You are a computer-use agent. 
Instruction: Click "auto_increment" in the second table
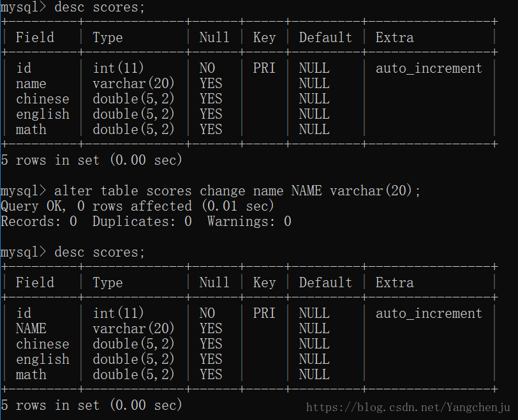click(x=429, y=313)
